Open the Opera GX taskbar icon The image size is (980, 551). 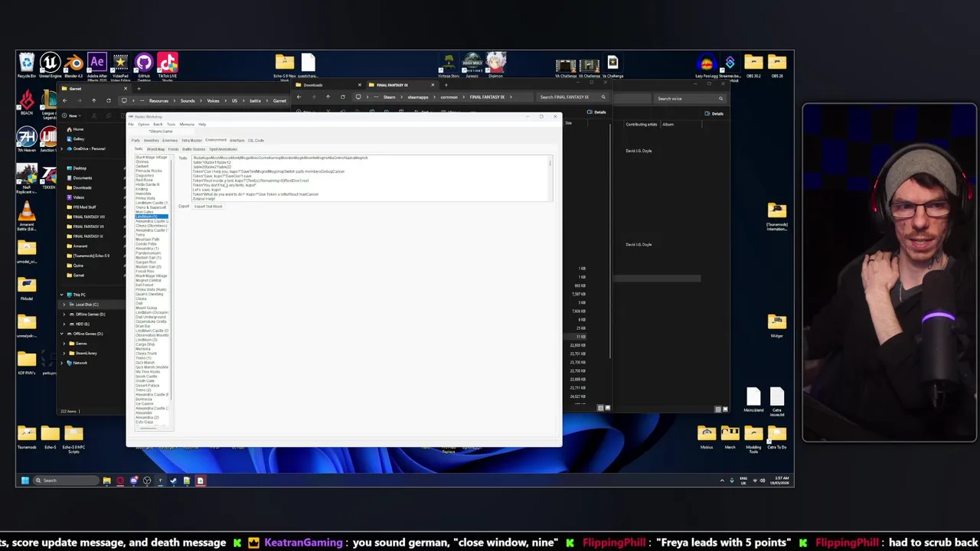point(120,481)
